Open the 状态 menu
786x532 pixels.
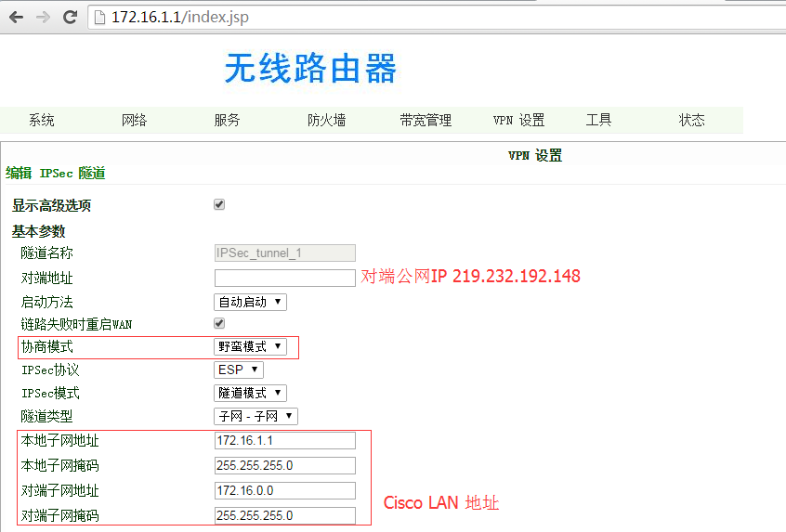692,120
